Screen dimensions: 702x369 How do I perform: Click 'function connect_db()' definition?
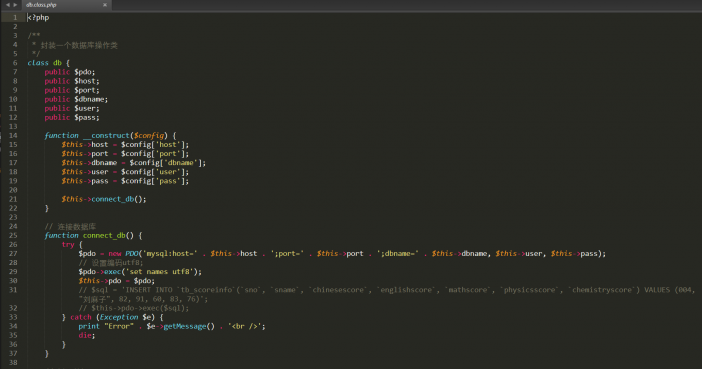tap(93, 235)
